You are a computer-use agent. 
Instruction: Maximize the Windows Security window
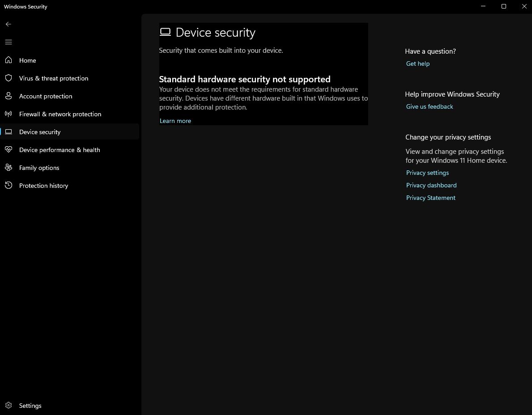(x=504, y=6)
